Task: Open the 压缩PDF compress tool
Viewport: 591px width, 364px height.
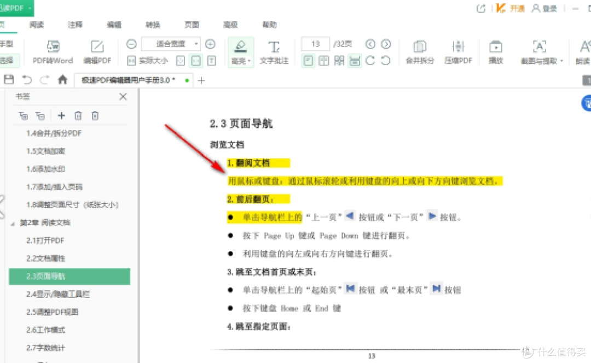Action: (x=459, y=52)
